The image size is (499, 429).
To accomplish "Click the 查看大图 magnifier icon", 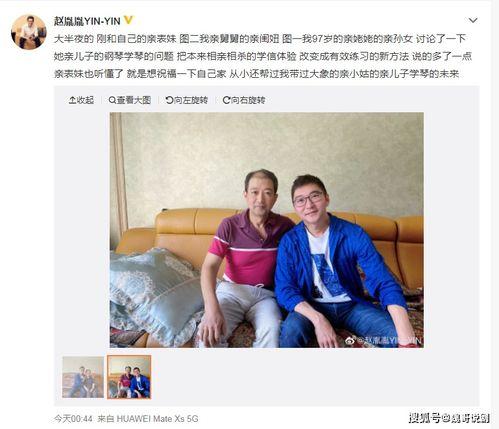I will point(112,100).
